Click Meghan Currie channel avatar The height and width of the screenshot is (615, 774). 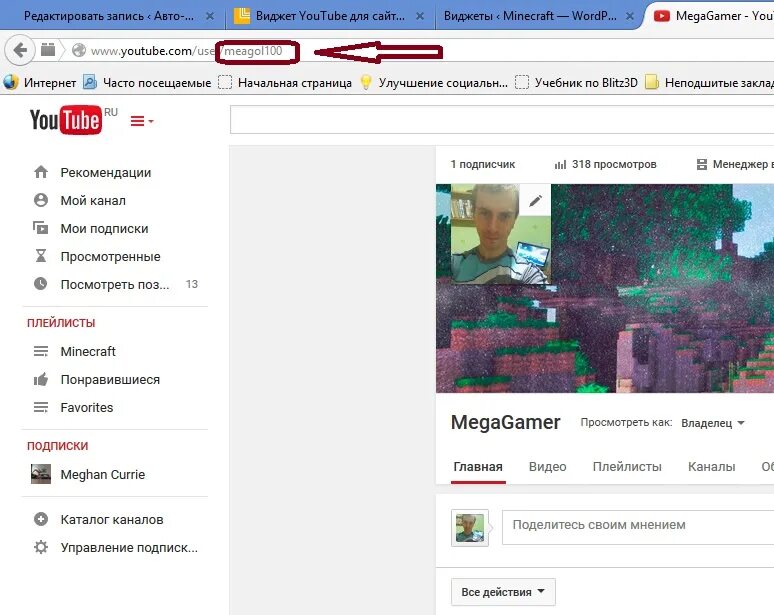pos(41,474)
